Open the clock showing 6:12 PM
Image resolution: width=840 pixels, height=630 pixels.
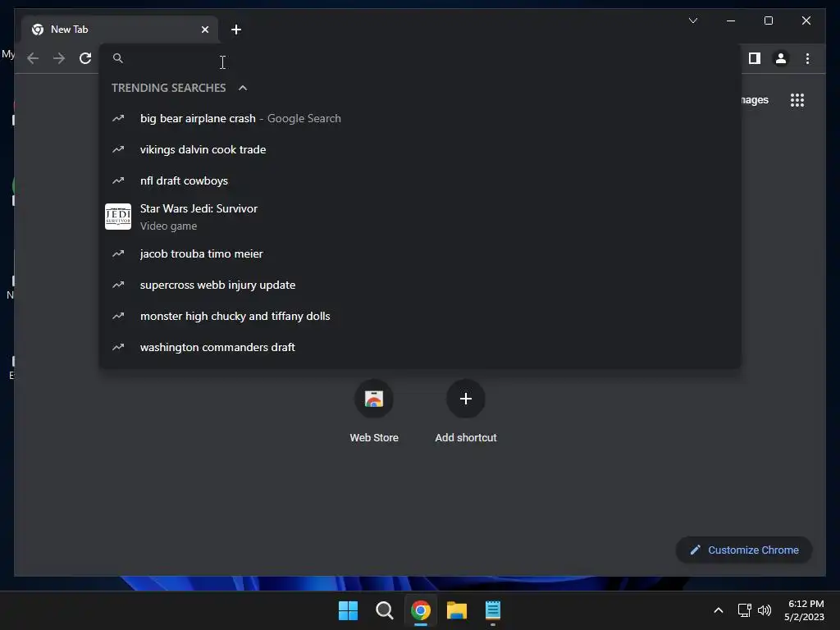805,610
